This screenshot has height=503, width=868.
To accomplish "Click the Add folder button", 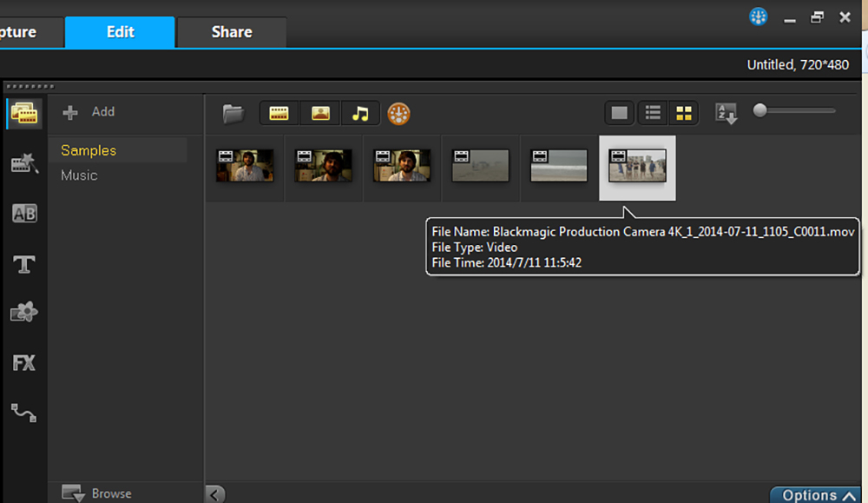I will (x=89, y=112).
